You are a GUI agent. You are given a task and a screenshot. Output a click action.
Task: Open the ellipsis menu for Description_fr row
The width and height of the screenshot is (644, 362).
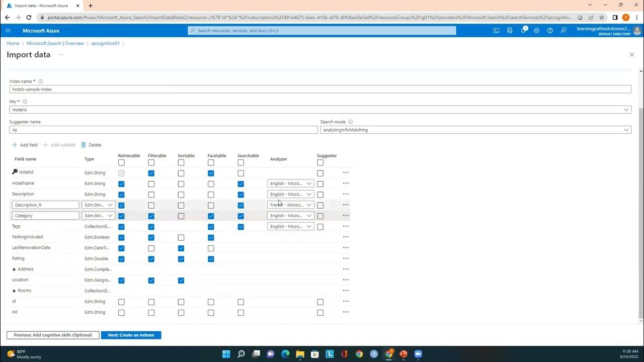click(346, 205)
